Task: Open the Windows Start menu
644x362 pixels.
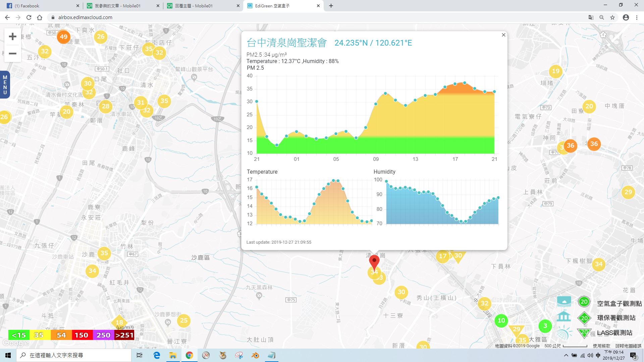Action: 8,355
